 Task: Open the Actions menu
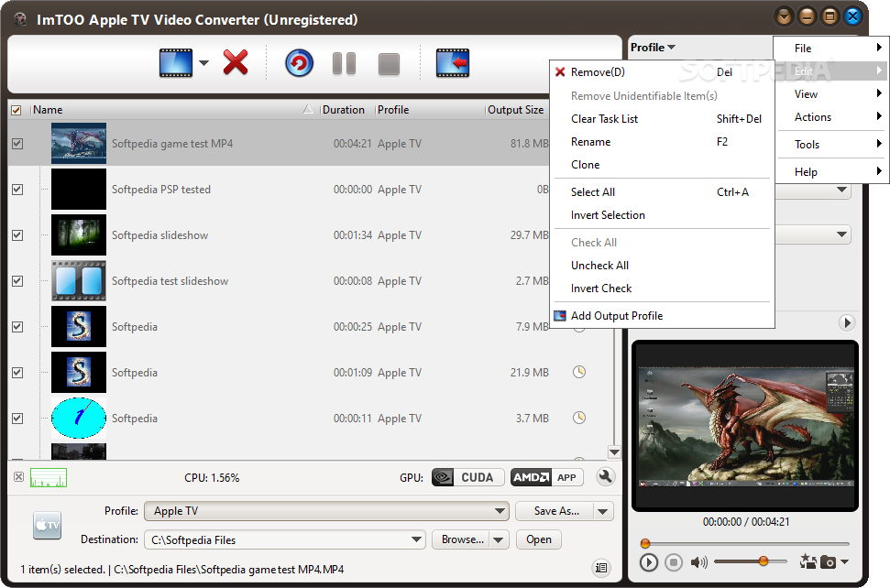[x=832, y=117]
